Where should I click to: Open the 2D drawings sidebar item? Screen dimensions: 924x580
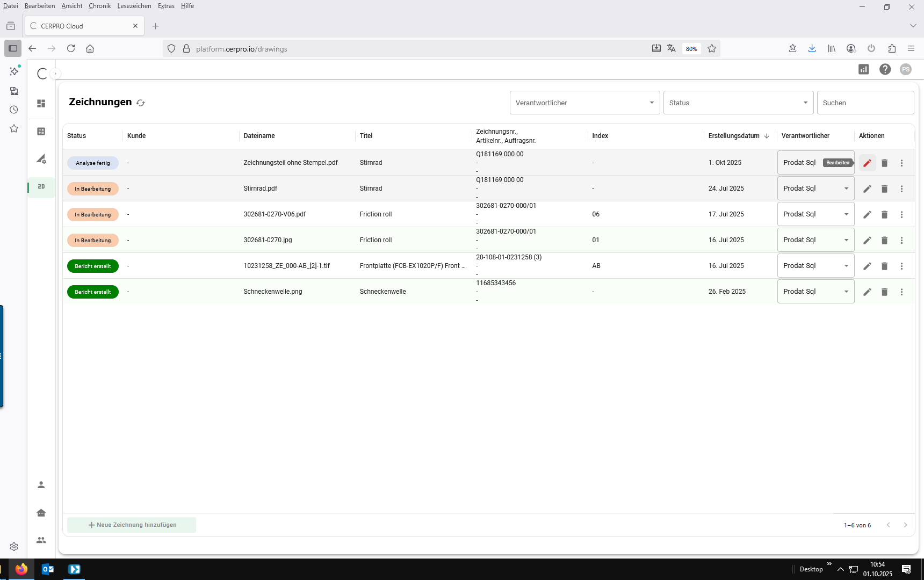tap(41, 187)
